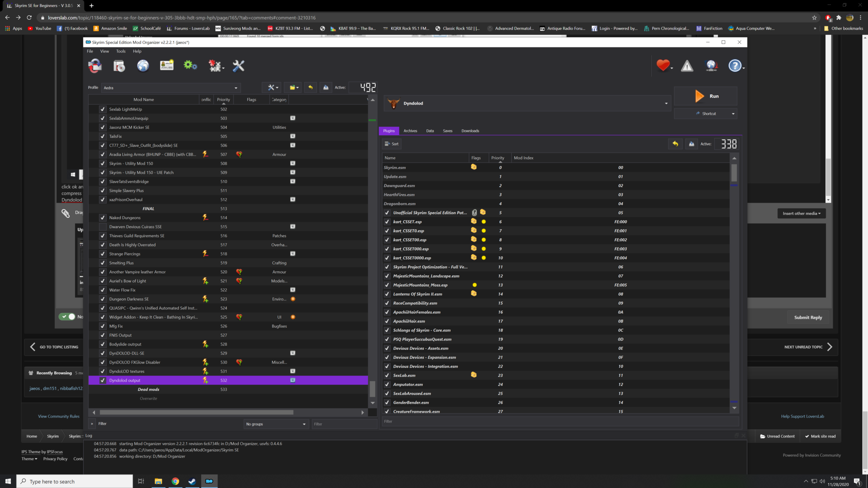
Task: Click the Tools puzzle piece icon
Action: (215, 66)
